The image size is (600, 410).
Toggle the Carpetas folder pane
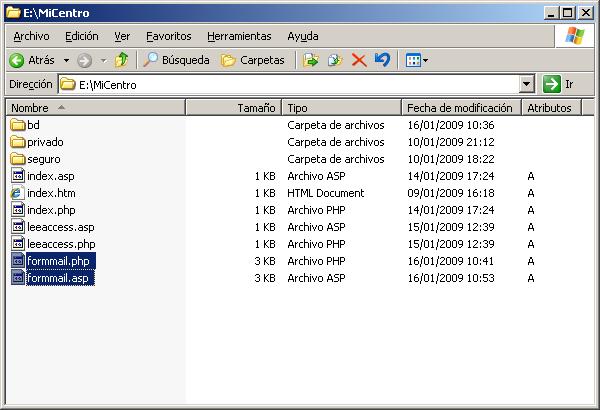point(252,60)
